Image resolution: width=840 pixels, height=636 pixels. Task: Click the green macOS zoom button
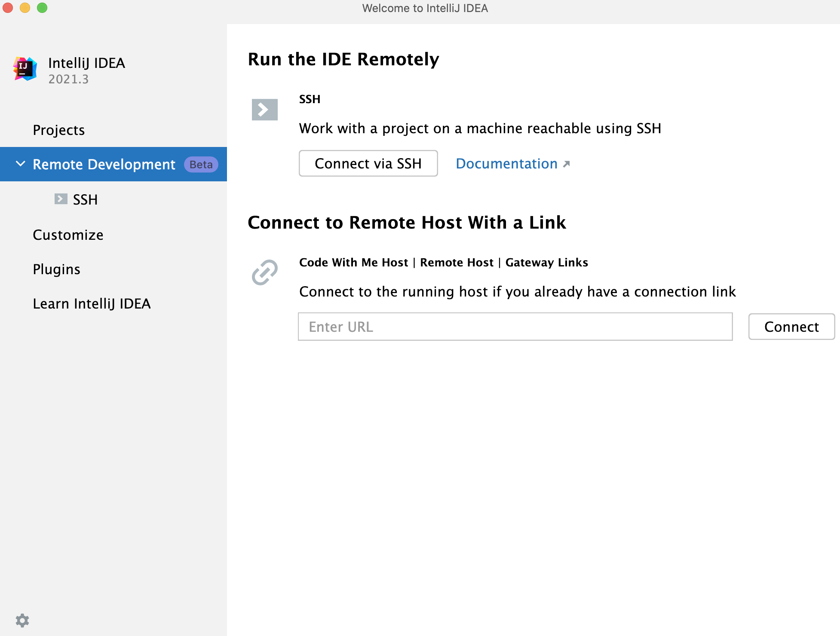42,8
